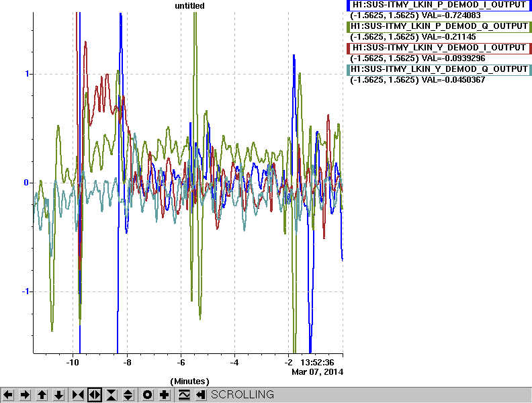Expand time axis with horizontal zoom-out icon
Screen dimensions: 532x403
coord(95,395)
